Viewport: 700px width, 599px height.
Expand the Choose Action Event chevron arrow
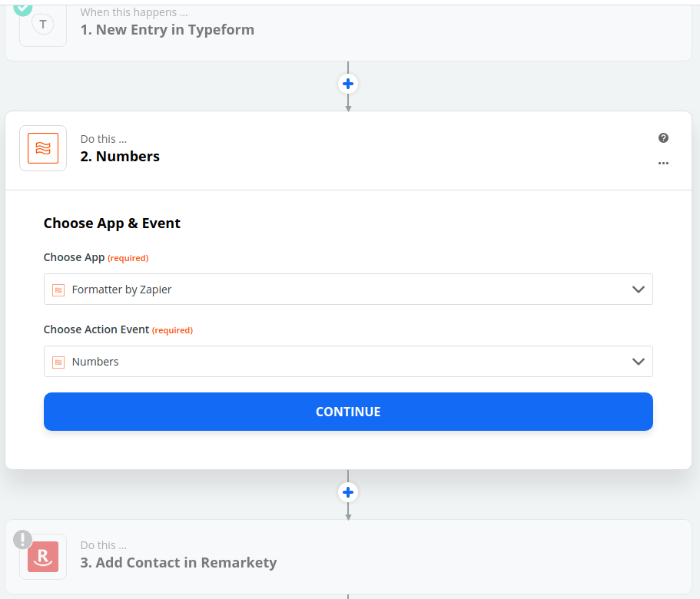[x=639, y=361]
